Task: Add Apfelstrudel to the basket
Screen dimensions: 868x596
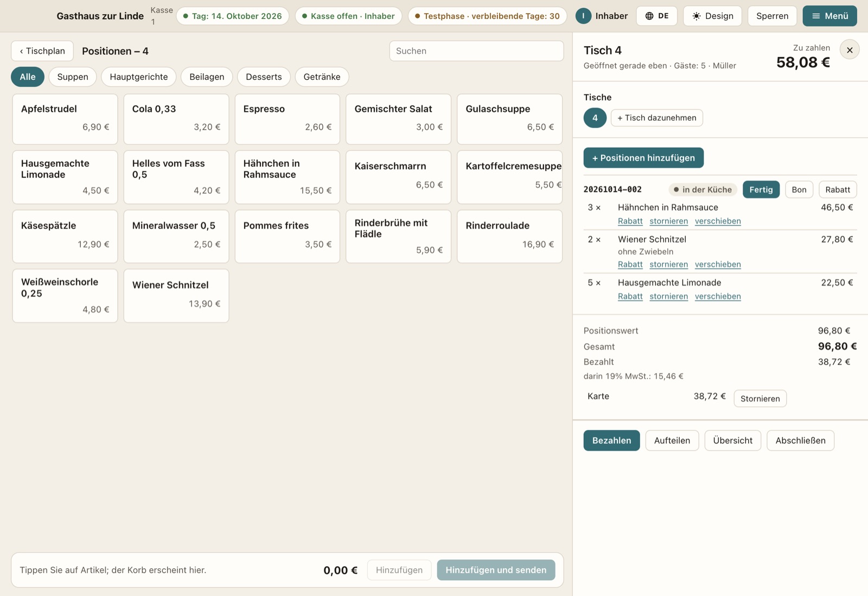Action: (65, 119)
